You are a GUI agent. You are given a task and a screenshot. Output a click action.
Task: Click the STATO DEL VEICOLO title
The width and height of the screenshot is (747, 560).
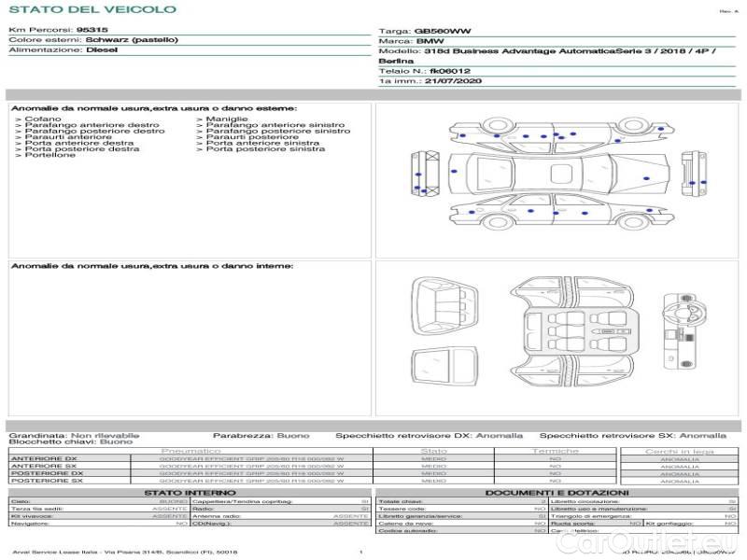pos(92,9)
